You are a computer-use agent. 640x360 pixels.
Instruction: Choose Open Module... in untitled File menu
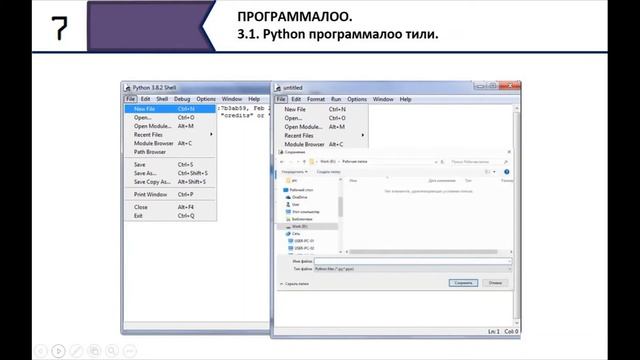click(322, 127)
